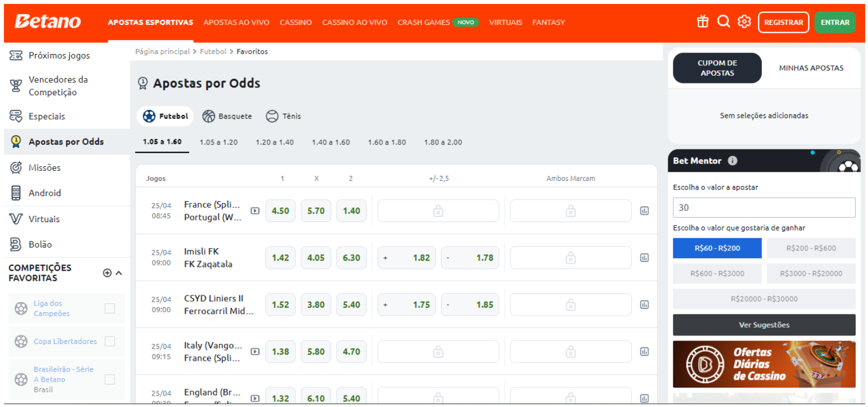
Task: Click the Bolão icon in sidebar
Action: tap(16, 244)
